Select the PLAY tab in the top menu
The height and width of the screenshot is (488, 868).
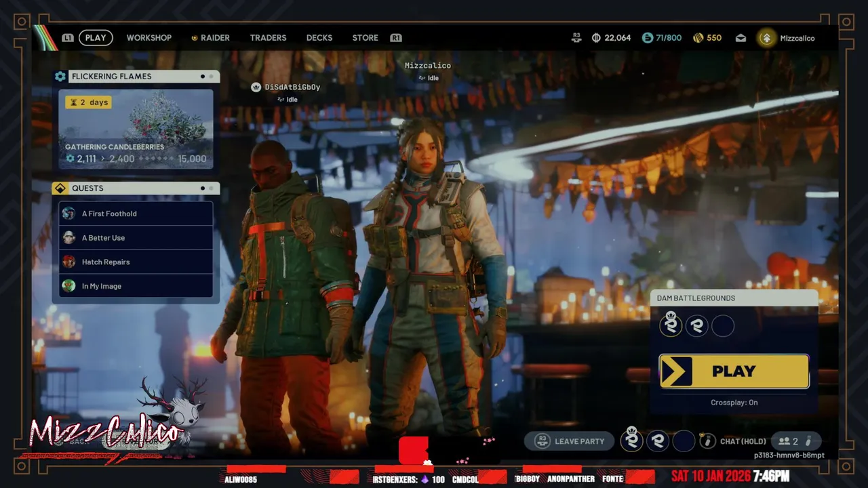coord(96,38)
